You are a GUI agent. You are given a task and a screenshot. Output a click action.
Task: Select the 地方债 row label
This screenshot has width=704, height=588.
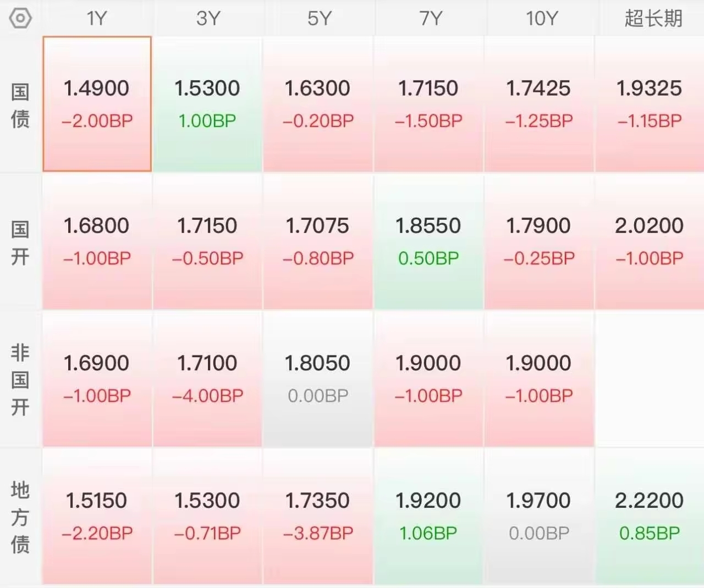pos(20,517)
